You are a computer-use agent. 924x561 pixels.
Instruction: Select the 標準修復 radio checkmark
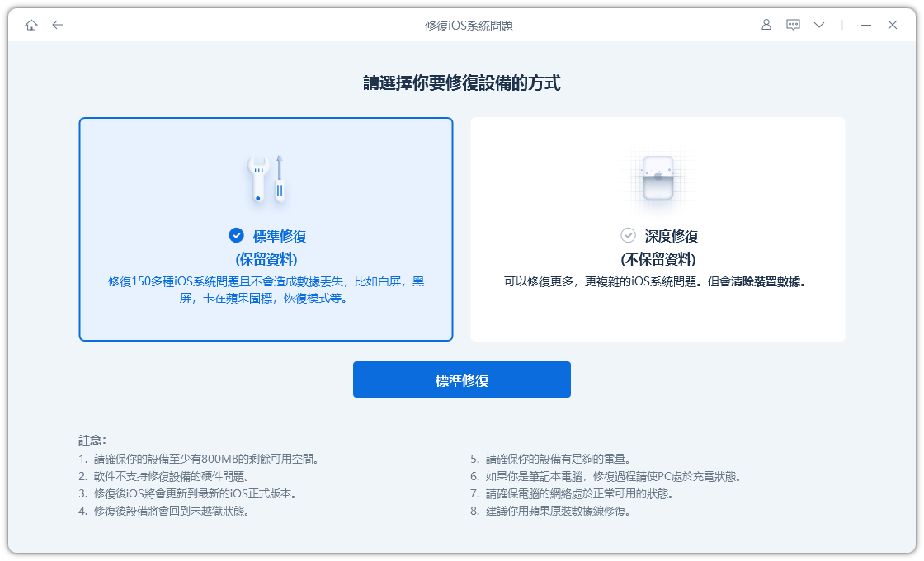pyautogui.click(x=236, y=236)
